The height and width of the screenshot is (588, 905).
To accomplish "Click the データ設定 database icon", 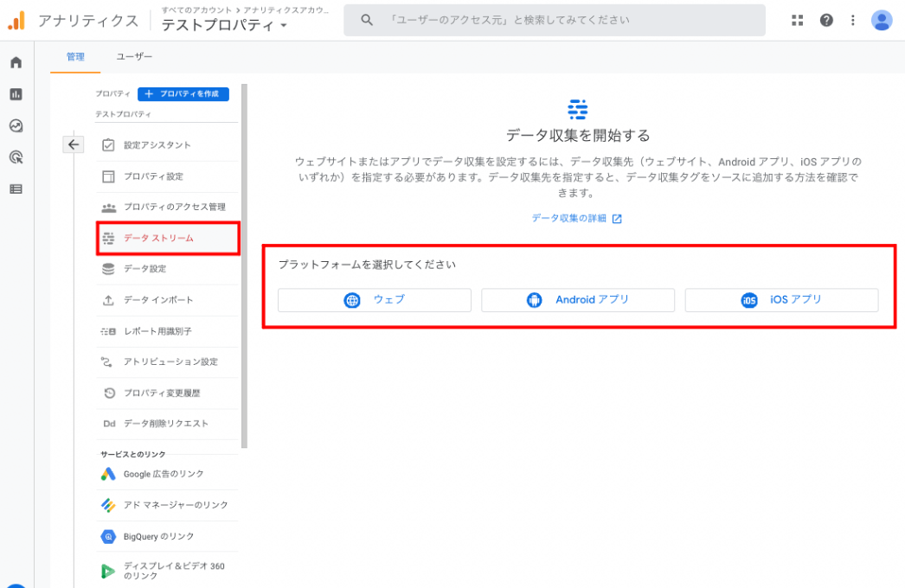I will (x=108, y=269).
